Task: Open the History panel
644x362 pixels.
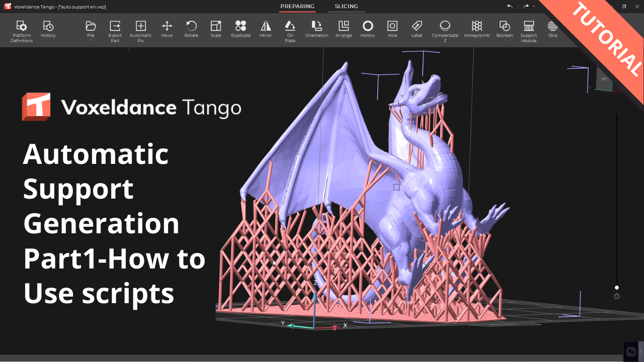Action: pyautogui.click(x=48, y=29)
